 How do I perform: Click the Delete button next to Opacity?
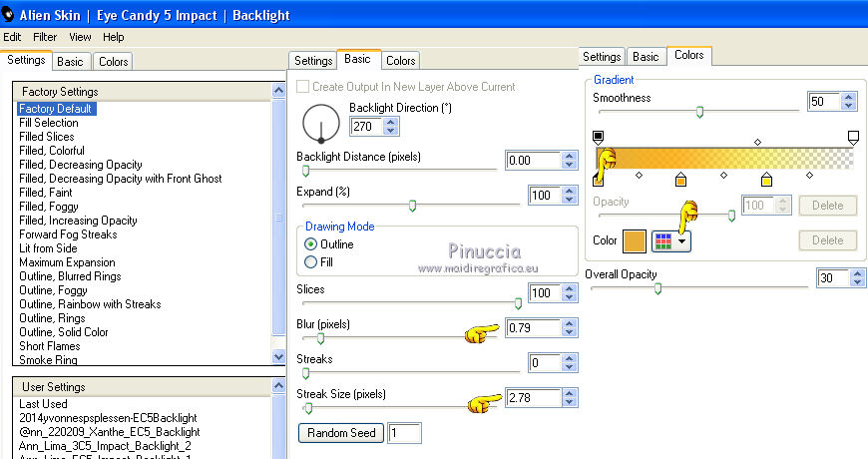[827, 206]
